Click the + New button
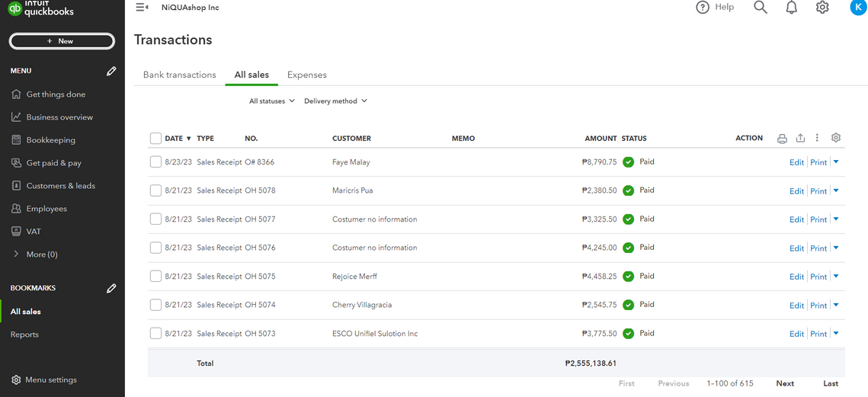 pyautogui.click(x=62, y=41)
